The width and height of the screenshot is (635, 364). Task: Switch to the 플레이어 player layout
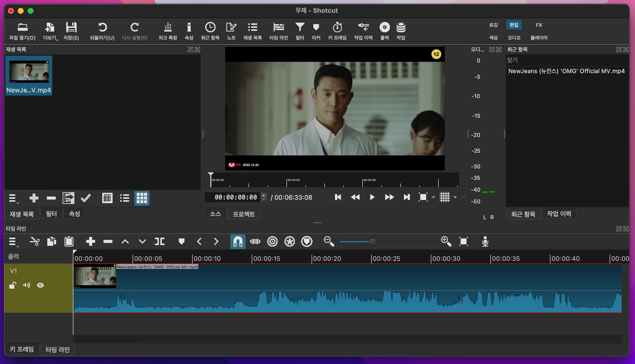pos(539,38)
